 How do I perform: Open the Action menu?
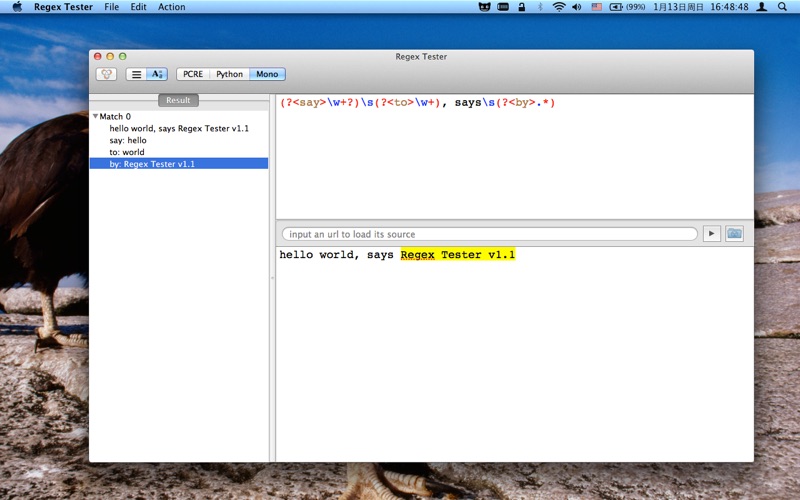171,7
